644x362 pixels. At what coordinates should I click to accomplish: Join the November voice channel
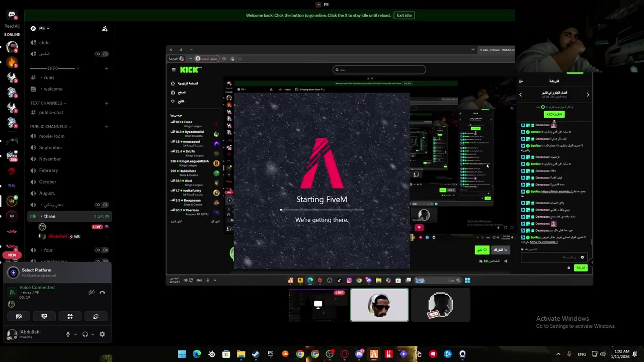pos(69,159)
